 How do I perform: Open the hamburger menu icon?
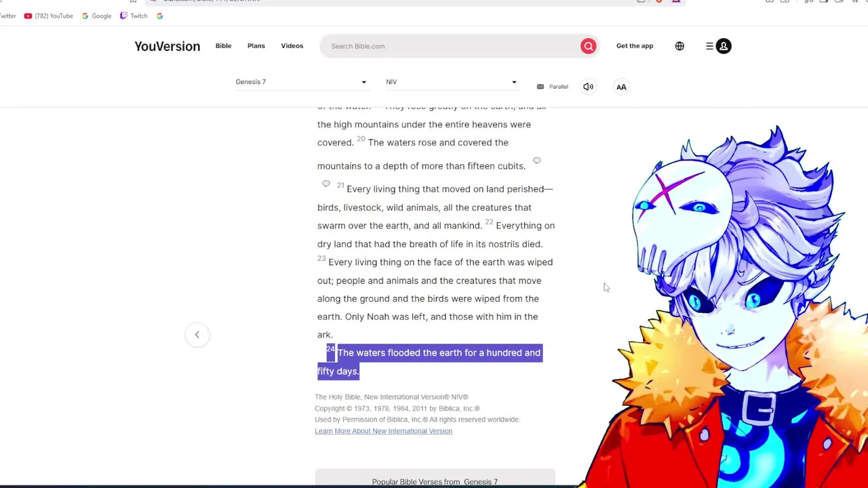pyautogui.click(x=709, y=46)
